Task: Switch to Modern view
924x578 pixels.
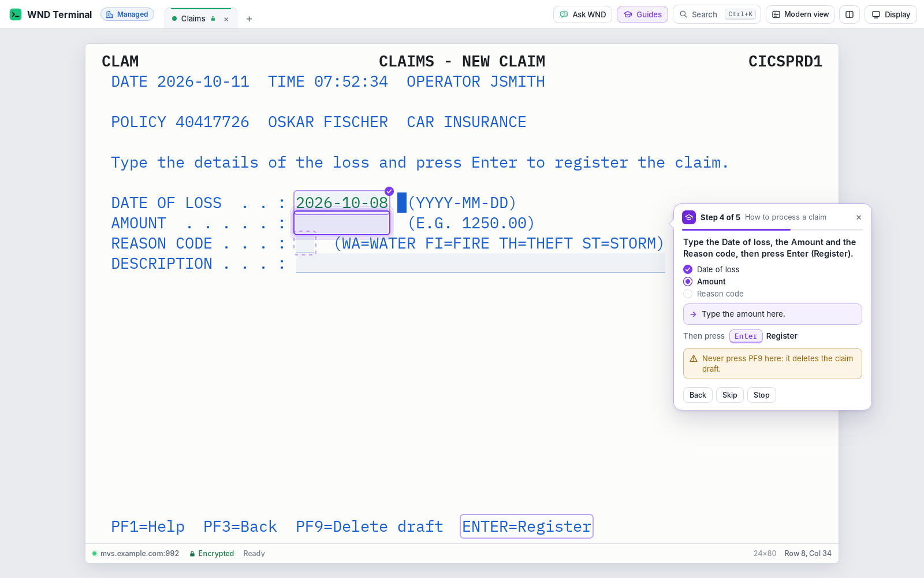Action: 800,14
